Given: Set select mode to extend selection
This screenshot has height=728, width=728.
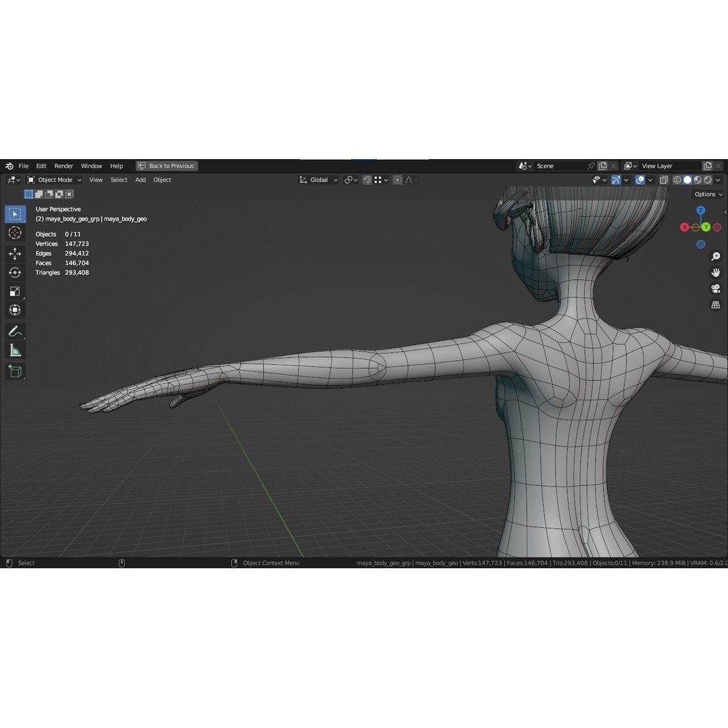Looking at the screenshot, I should click(39, 194).
